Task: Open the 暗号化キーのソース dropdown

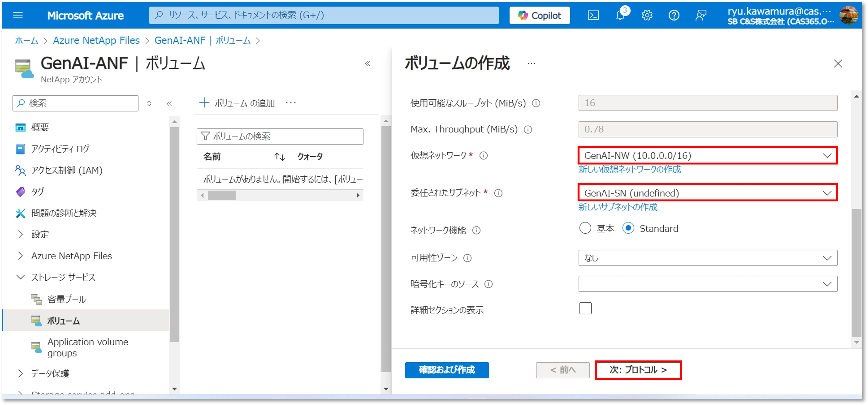Action: pos(708,284)
